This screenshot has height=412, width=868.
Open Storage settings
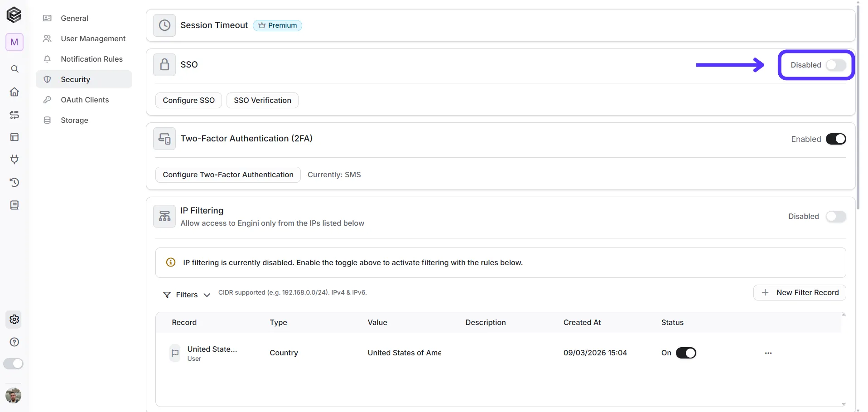[84, 120]
